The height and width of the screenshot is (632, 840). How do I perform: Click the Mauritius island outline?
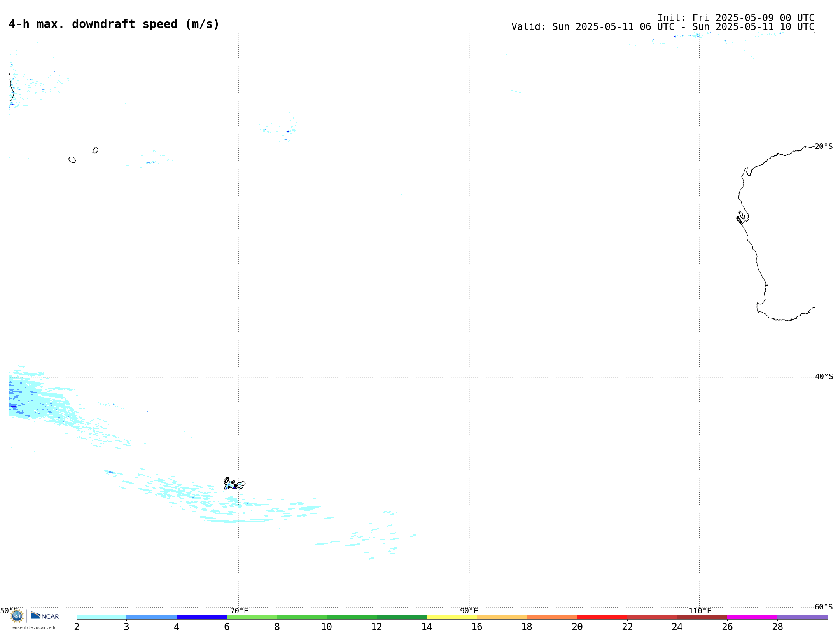click(x=95, y=150)
